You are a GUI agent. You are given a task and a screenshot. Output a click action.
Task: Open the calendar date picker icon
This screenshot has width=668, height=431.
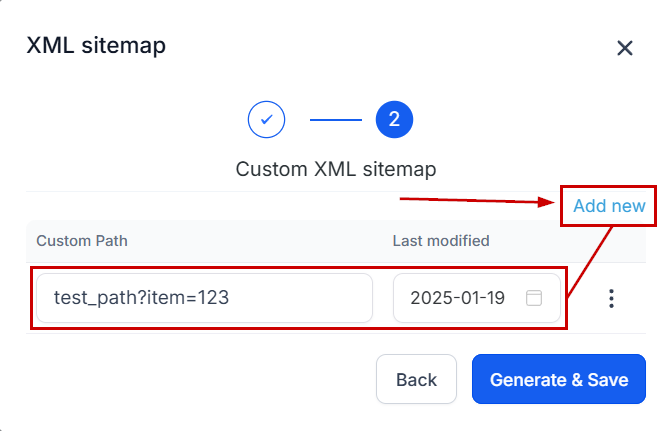pos(534,298)
